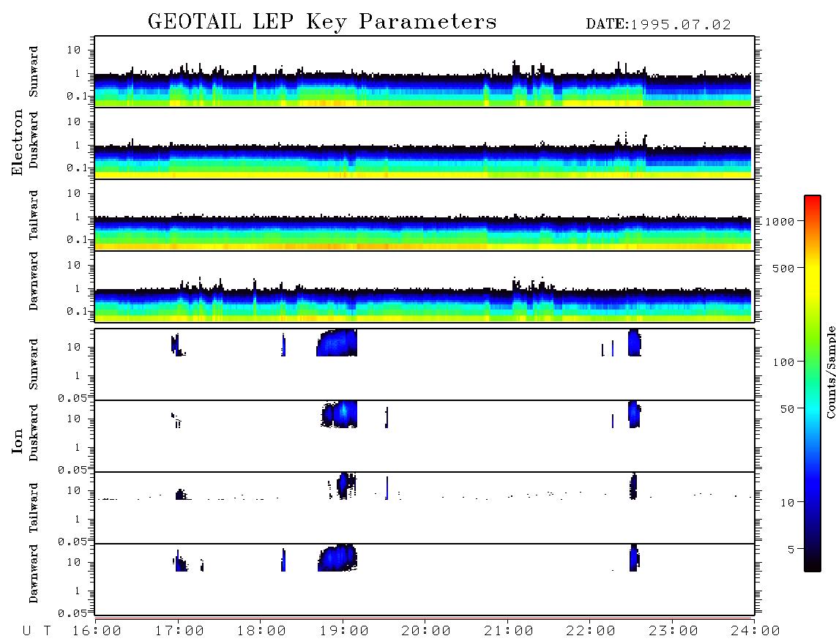The image size is (836, 644).
Task: Select the 18:00 time tick label
Action: pyautogui.click(x=261, y=632)
